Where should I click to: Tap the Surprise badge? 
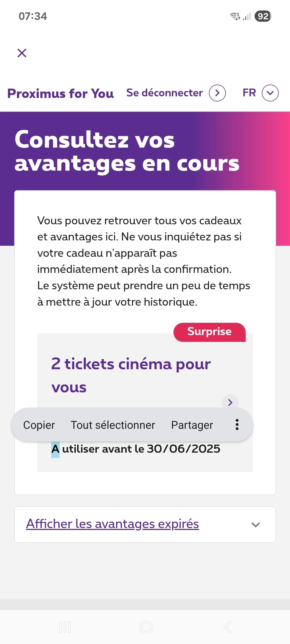pos(209,332)
